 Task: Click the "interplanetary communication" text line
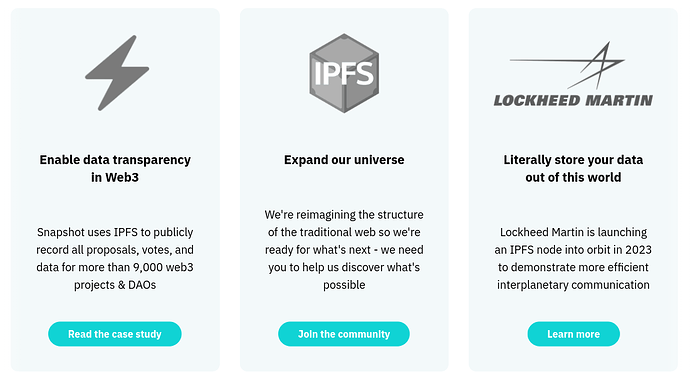point(573,285)
